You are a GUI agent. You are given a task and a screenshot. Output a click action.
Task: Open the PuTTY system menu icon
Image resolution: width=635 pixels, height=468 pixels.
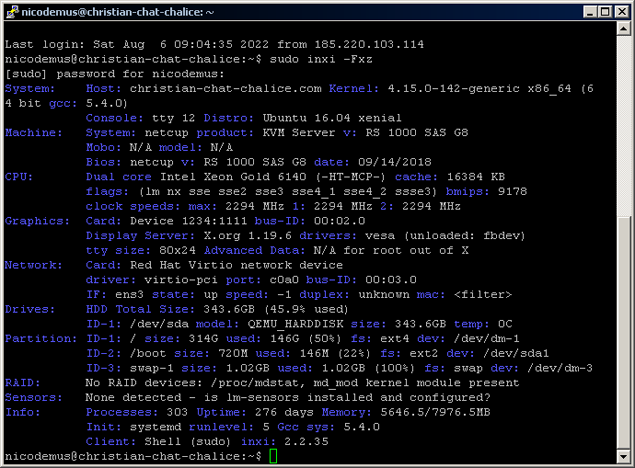(x=11, y=10)
